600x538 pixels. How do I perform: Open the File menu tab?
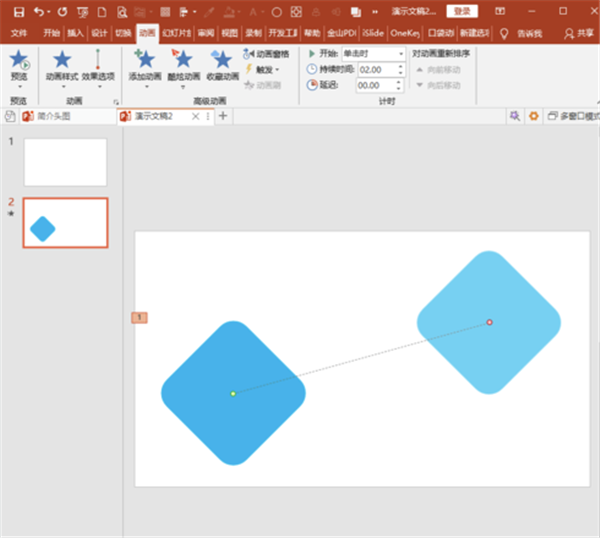[x=19, y=32]
